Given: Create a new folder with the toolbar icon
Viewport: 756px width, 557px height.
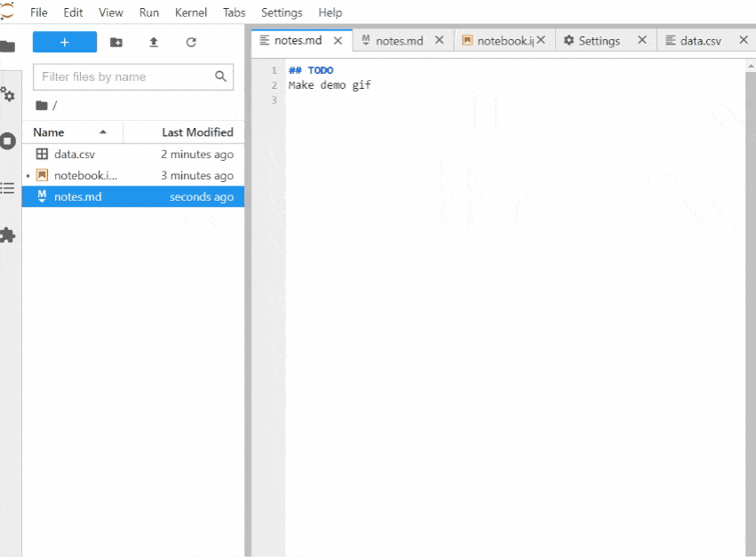Looking at the screenshot, I should pyautogui.click(x=116, y=43).
